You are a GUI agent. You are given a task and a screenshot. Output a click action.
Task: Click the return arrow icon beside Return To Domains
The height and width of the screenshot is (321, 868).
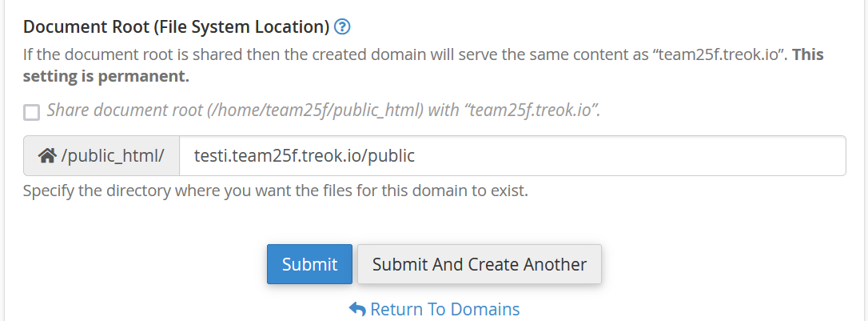pyautogui.click(x=357, y=309)
